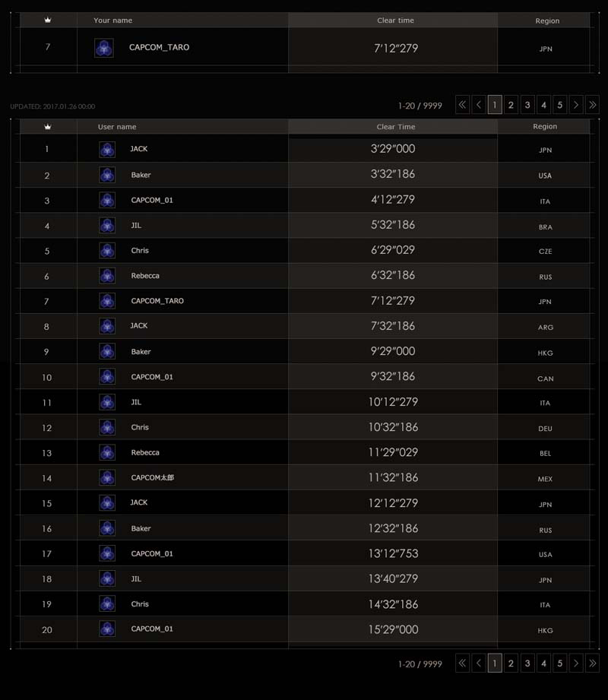The height and width of the screenshot is (700, 608).
Task: Open page 5 in the bottom pagination
Action: tap(560, 663)
